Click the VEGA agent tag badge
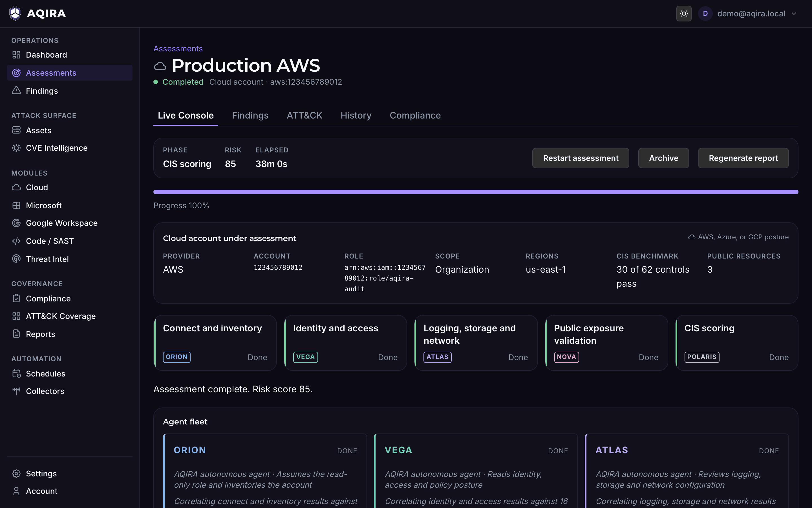This screenshot has height=508, width=812. (x=305, y=357)
